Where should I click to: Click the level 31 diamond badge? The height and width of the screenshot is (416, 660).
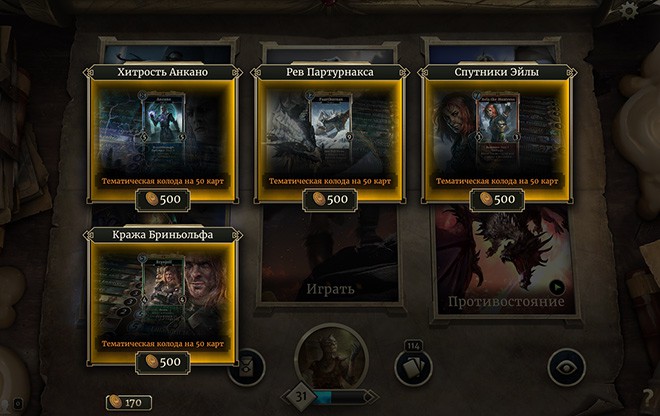(301, 396)
